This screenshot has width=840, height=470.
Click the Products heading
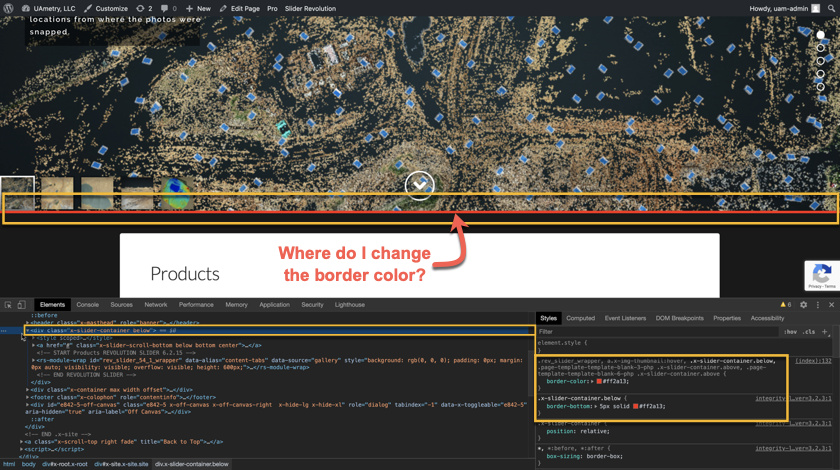(x=185, y=274)
